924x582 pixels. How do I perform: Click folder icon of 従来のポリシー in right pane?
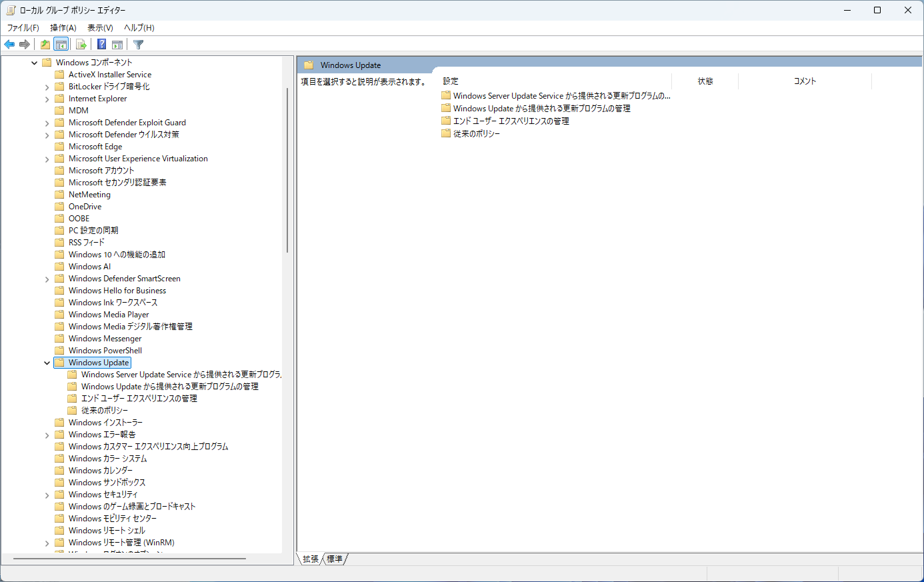click(446, 133)
